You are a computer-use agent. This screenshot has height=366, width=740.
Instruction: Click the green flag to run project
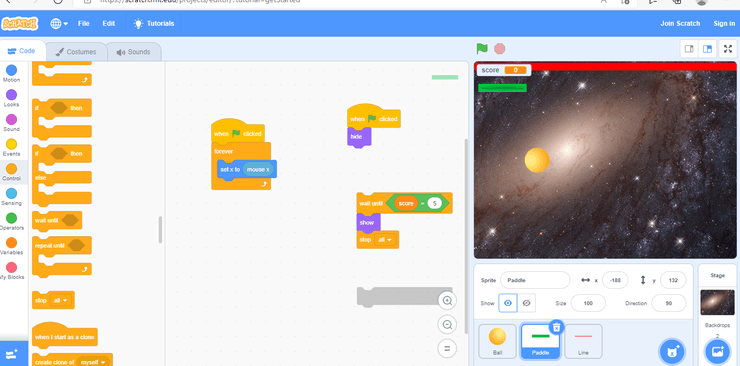pyautogui.click(x=482, y=49)
